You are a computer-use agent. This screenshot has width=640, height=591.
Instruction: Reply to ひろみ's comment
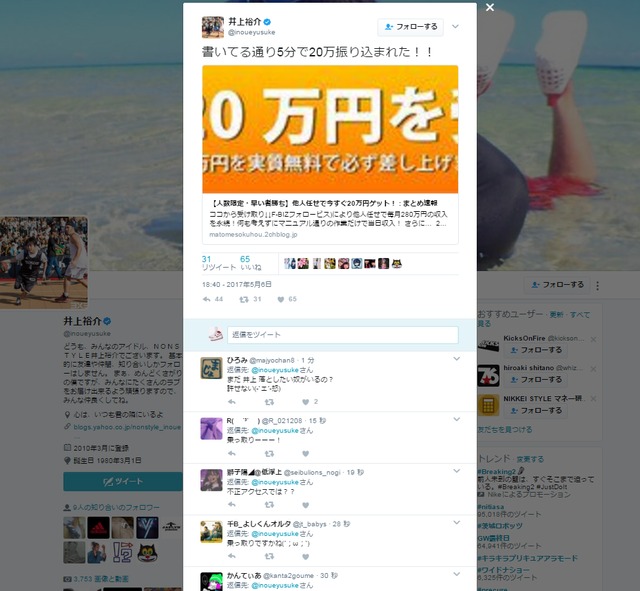click(232, 402)
